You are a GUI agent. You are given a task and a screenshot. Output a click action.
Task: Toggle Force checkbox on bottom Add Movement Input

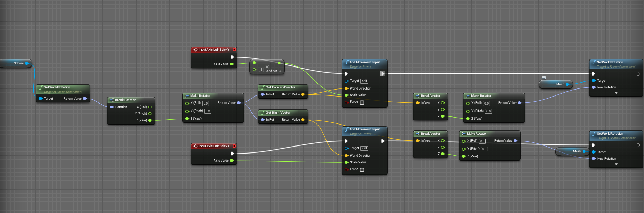coord(362,170)
